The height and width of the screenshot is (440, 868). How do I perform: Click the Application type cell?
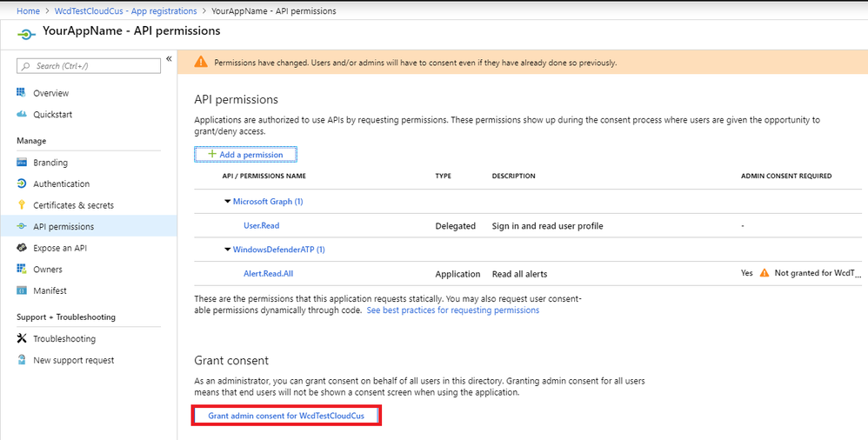457,274
